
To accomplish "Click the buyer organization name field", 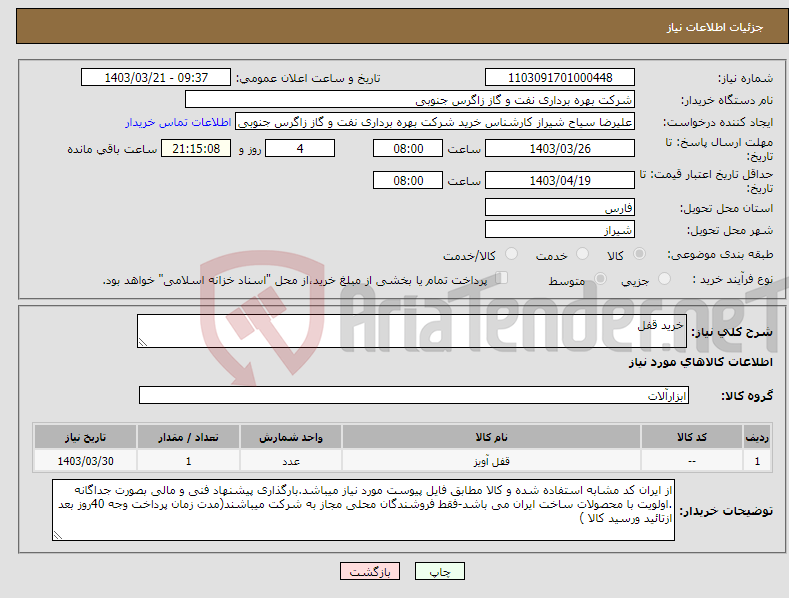I will (410, 100).
